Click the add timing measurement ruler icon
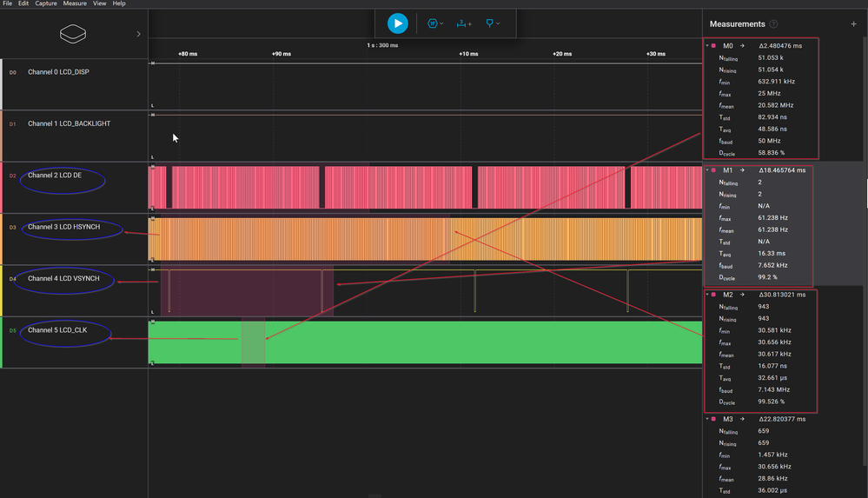This screenshot has height=498, width=868. [463, 23]
